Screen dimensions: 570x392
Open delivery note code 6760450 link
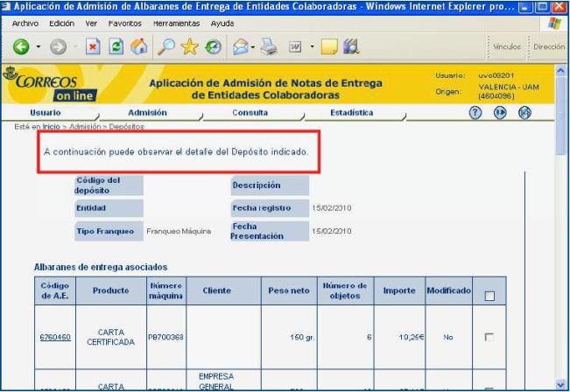(55, 337)
